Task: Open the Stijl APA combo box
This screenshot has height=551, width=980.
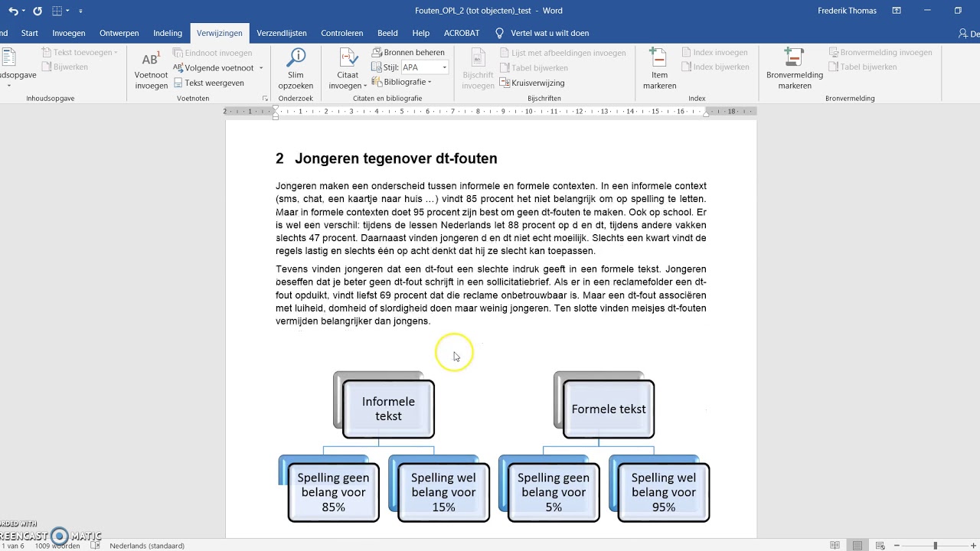Action: [425, 67]
